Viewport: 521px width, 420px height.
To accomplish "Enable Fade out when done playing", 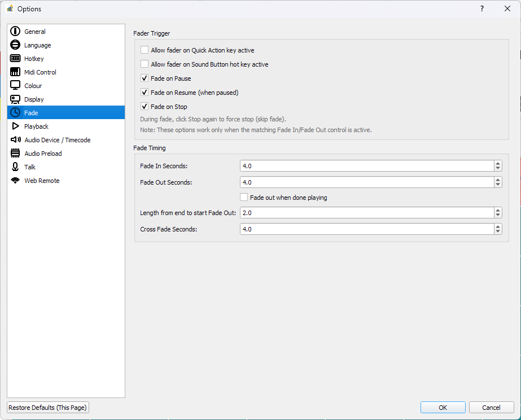I will [x=244, y=198].
